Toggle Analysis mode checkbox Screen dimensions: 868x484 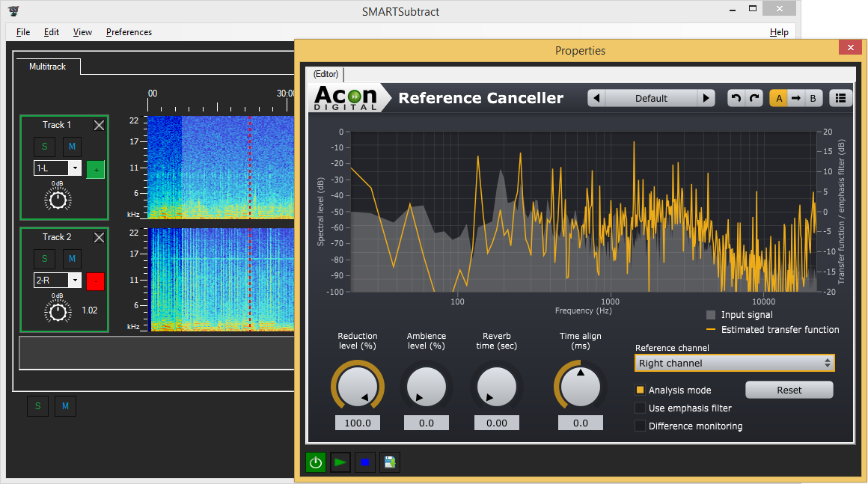[x=640, y=390]
